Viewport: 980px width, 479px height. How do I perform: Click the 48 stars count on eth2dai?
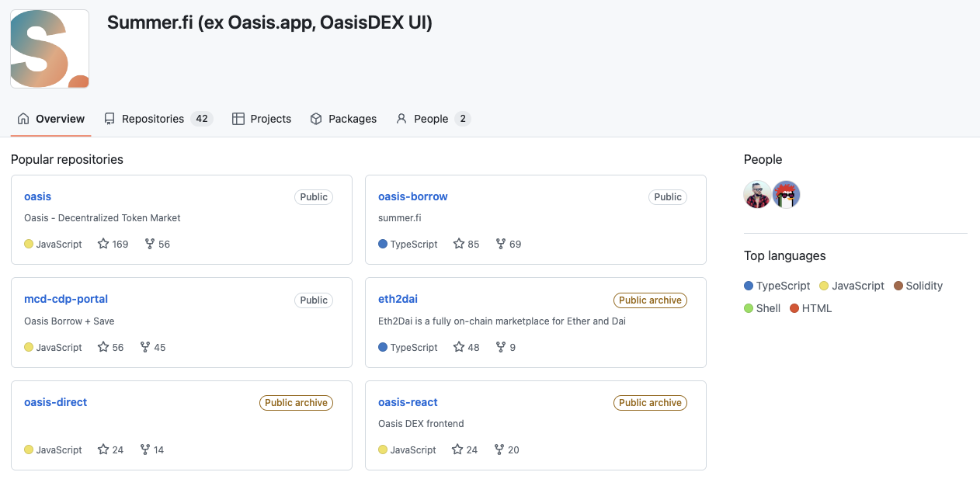pos(474,347)
